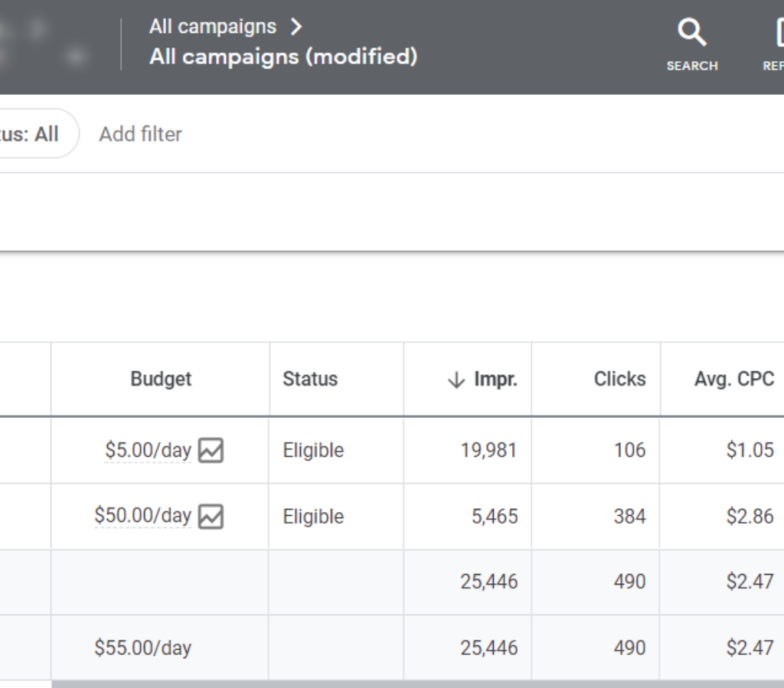Image resolution: width=784 pixels, height=688 pixels.
Task: Sort by the Budget column header
Action: (161, 379)
